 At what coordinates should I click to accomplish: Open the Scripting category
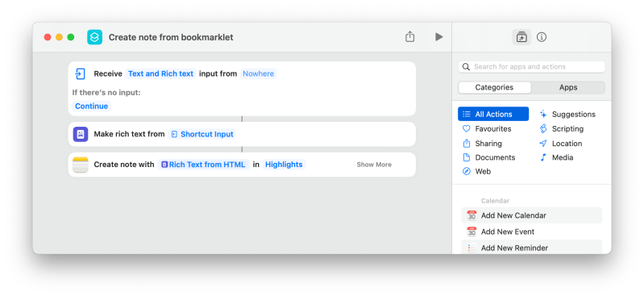[567, 129]
